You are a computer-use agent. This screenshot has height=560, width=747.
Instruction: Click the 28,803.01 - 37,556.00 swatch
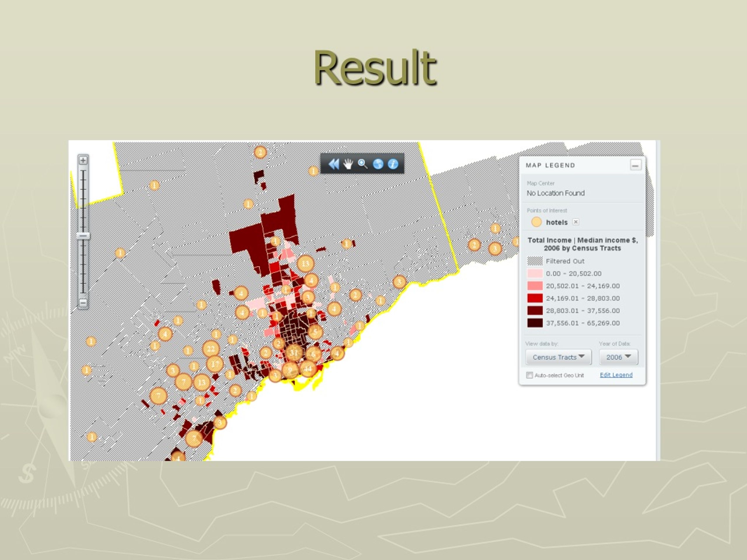point(535,311)
